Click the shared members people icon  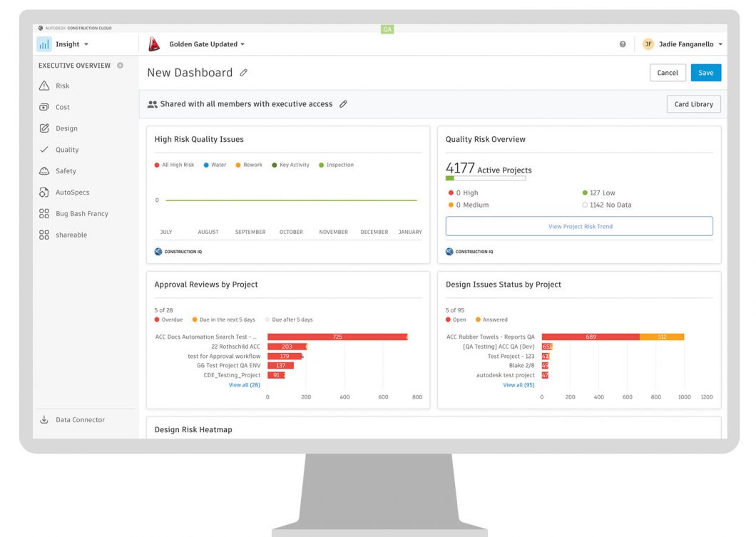(x=153, y=104)
